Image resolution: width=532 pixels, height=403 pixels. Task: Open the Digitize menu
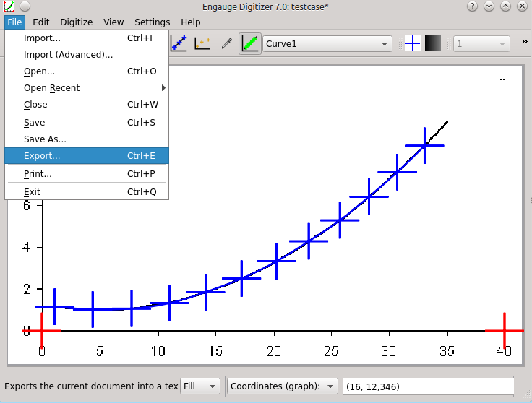76,22
